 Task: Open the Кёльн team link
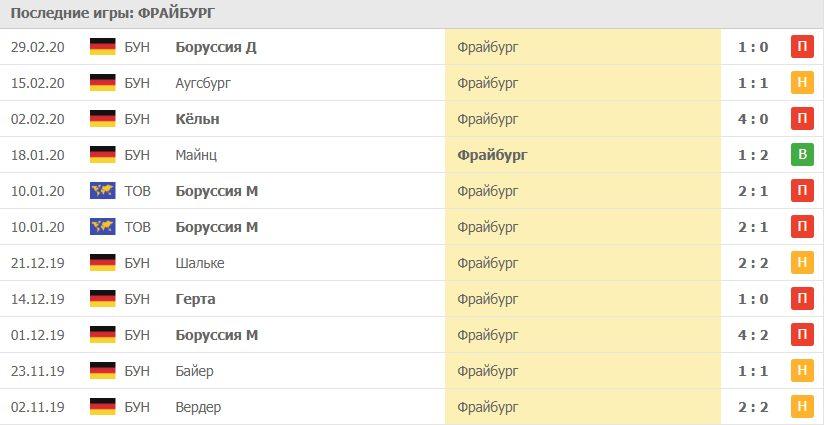(x=197, y=119)
